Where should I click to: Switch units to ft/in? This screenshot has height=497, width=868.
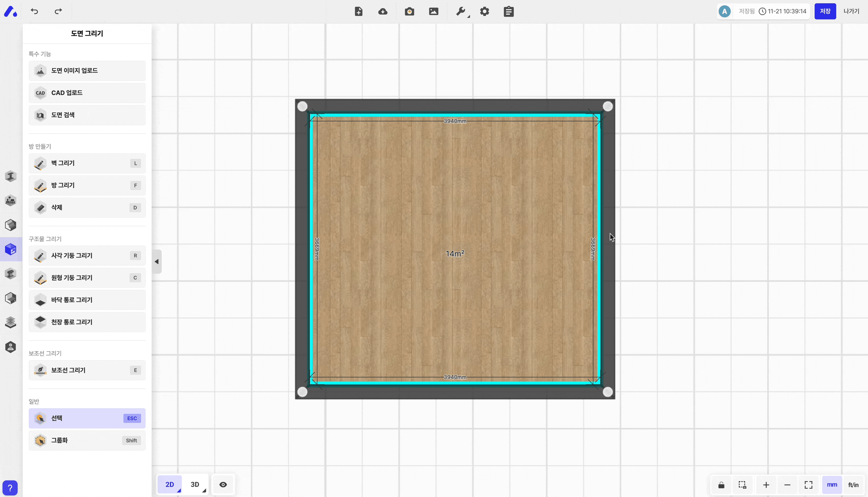853,485
